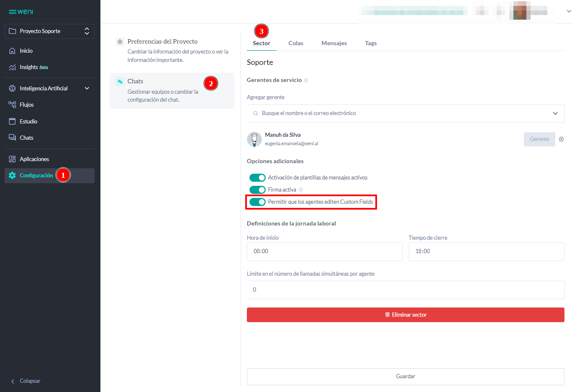Click the Chats icon in left sidebar
Viewport: 572px width, 392px height.
click(12, 138)
